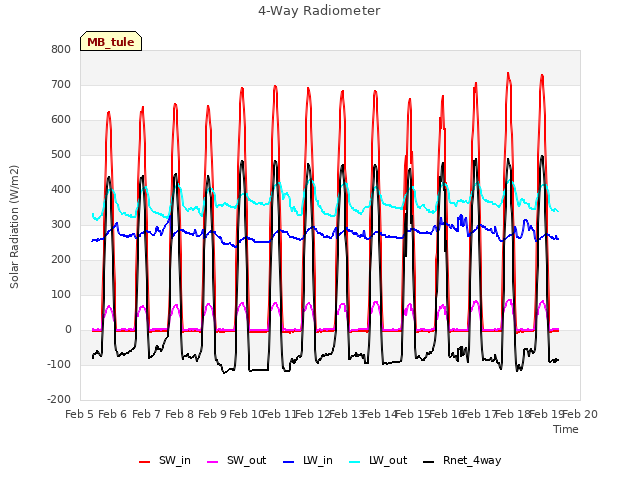640x480 pixels.
Task: Click the Time x-axis title
Action: pyautogui.click(x=566, y=429)
